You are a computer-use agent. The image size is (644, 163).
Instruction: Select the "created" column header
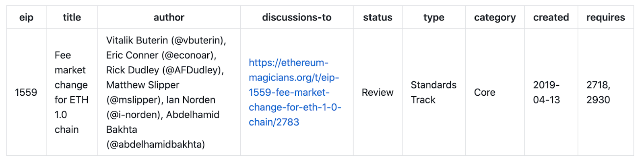(x=551, y=17)
